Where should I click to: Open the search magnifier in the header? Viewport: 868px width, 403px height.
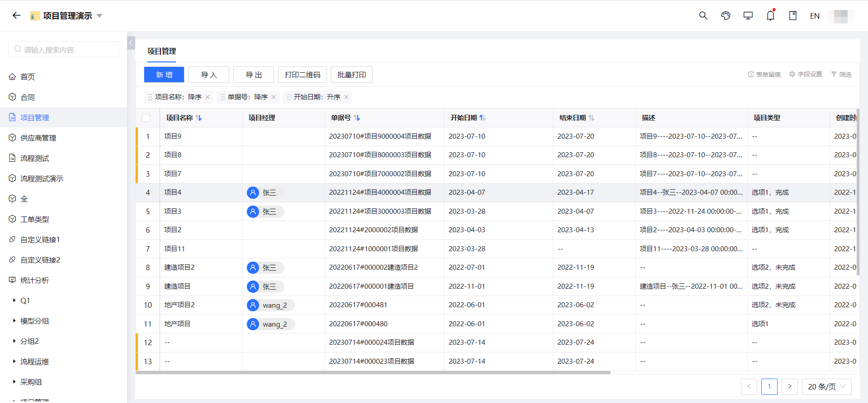(x=703, y=15)
